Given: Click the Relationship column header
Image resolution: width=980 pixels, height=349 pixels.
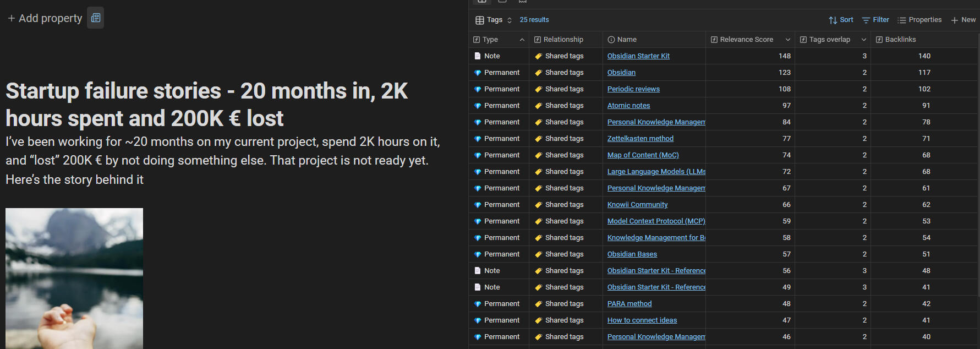Looking at the screenshot, I should coord(563,40).
